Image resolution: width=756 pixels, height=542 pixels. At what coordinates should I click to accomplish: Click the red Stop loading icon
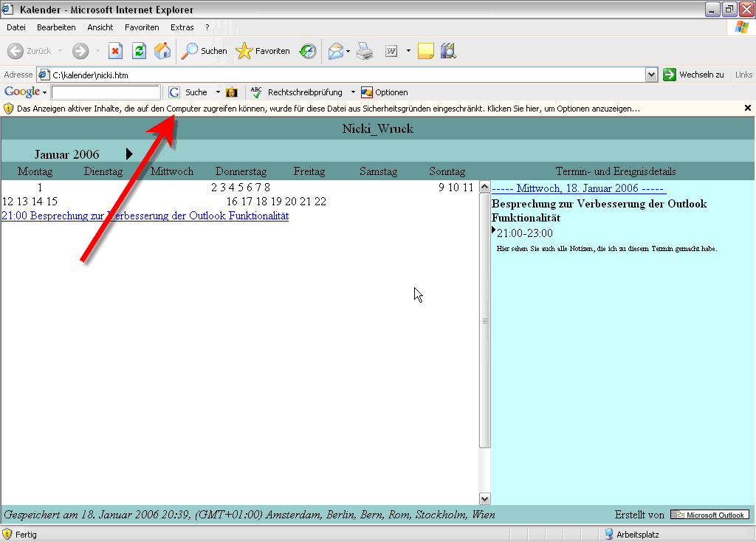(115, 51)
